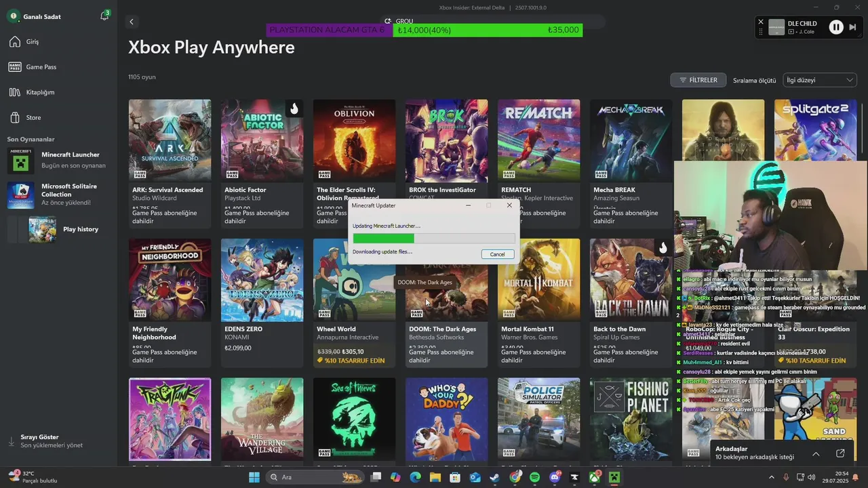The image size is (868, 488).
Task: Close the media overlay with X icon
Action: click(760, 22)
